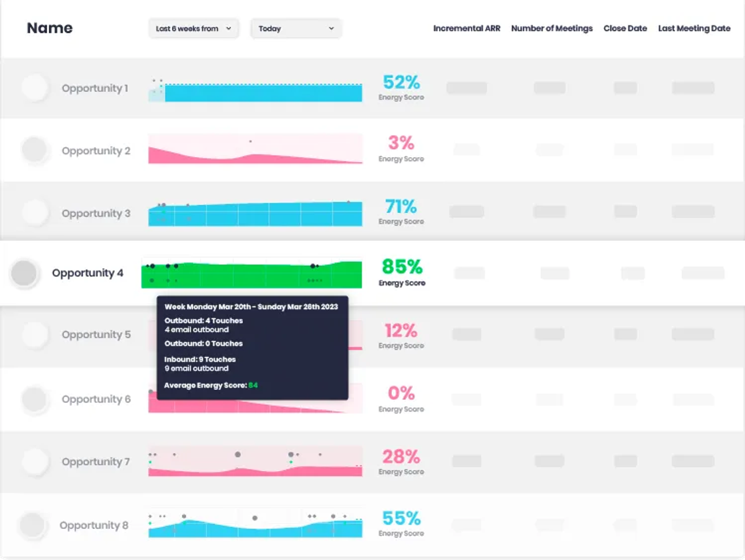Viewport: 745px width, 560px height.
Task: Sort by Last Meeting Date column header
Action: (x=694, y=29)
